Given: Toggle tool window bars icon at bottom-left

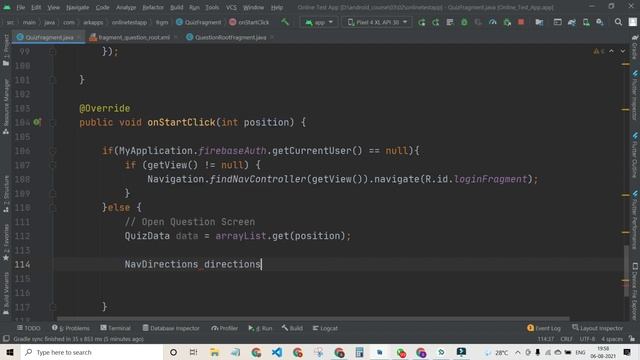Looking at the screenshot, I should click(x=6, y=339).
